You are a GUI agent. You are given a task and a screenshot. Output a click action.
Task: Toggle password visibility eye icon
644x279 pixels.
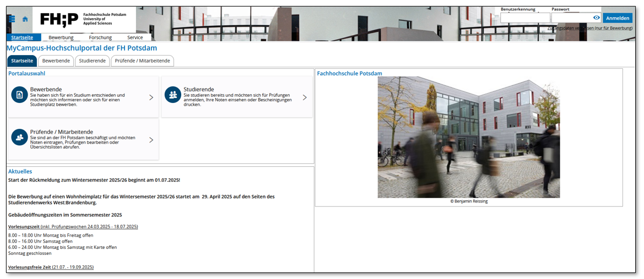(596, 18)
